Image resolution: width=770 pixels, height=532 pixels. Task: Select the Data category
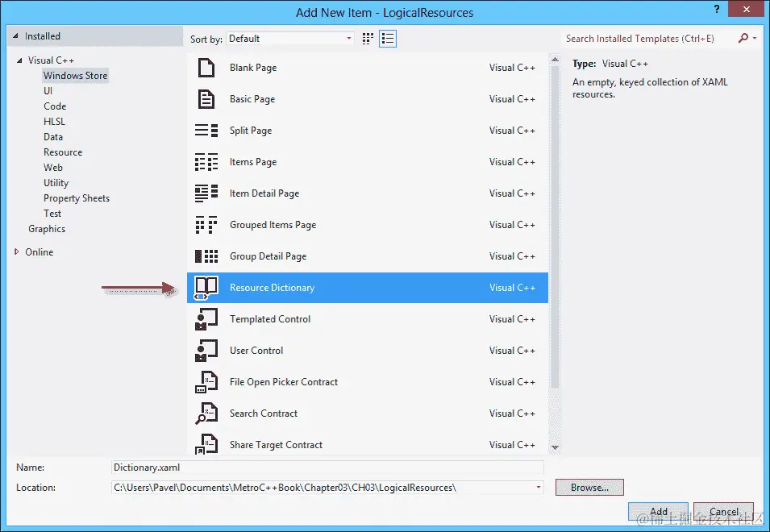point(53,137)
